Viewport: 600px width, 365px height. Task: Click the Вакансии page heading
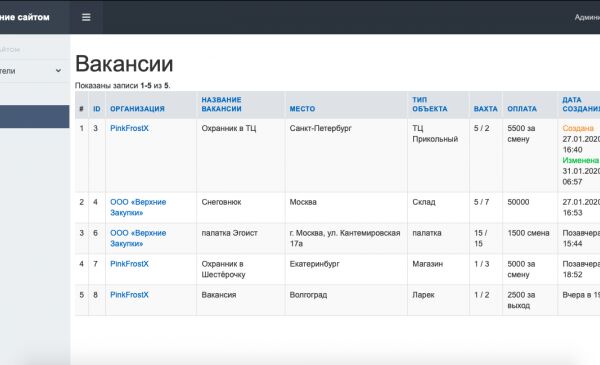[124, 64]
